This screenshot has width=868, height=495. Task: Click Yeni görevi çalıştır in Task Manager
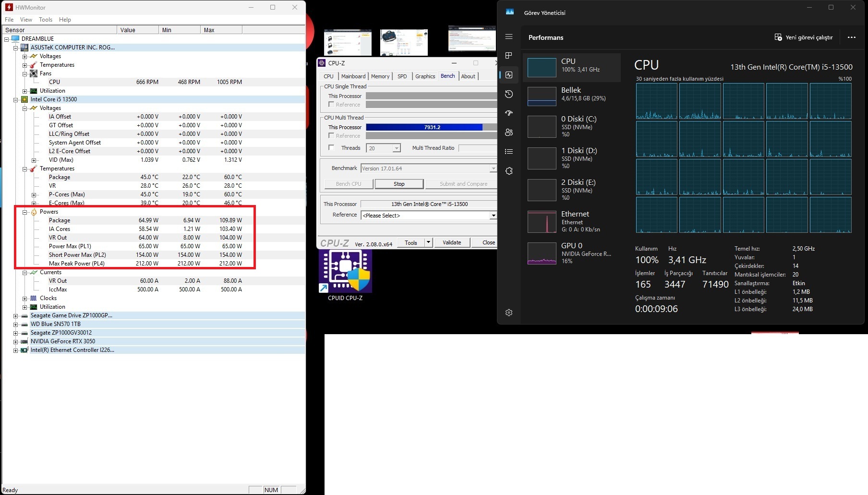point(804,37)
